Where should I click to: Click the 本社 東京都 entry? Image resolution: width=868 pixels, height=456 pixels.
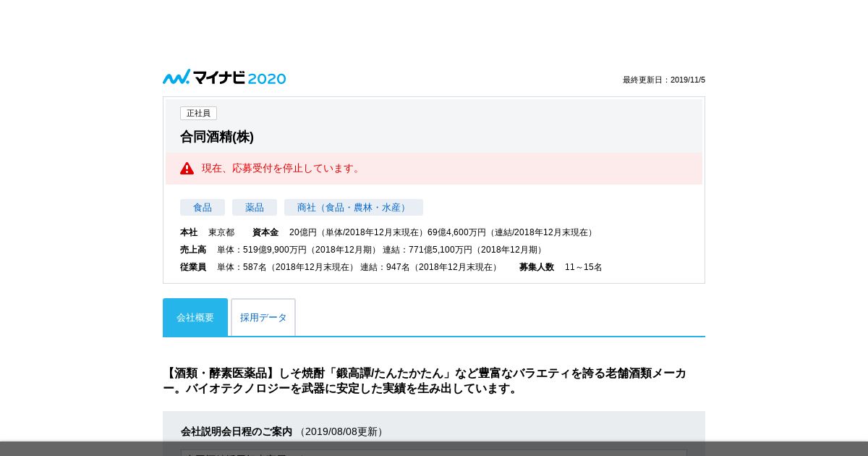click(x=208, y=232)
